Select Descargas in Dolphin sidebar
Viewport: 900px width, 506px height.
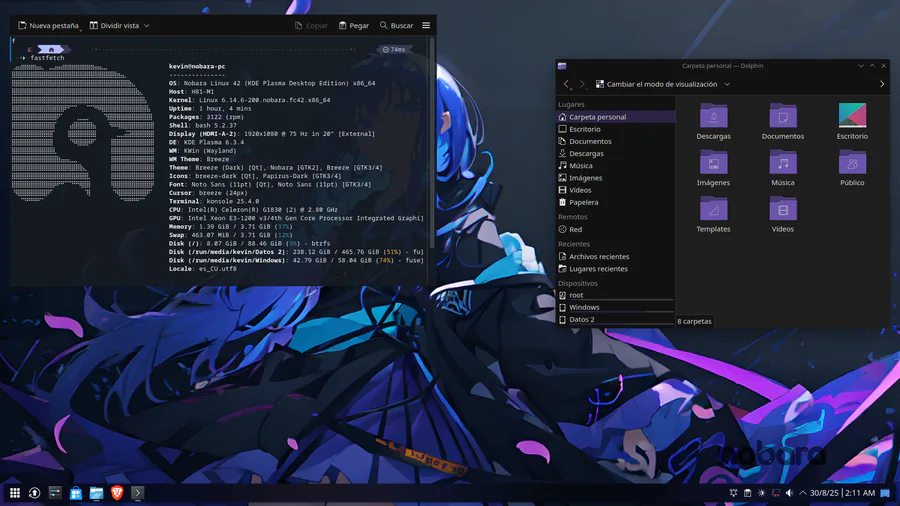(x=615, y=153)
